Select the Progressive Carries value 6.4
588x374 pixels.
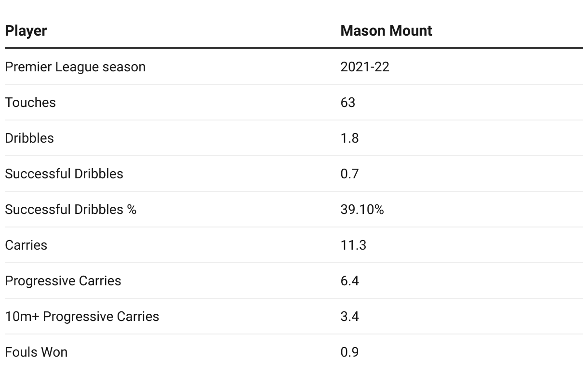(x=349, y=280)
